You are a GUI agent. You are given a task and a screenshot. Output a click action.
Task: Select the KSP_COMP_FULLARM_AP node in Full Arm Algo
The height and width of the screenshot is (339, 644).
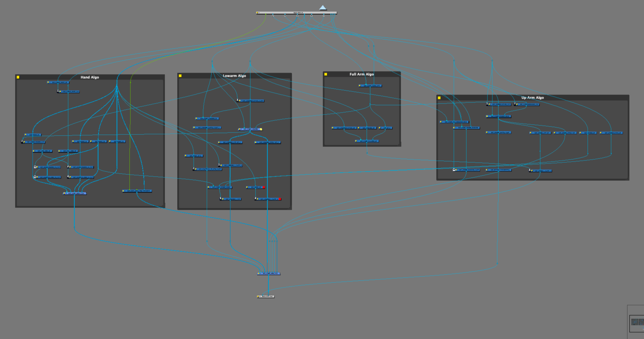[x=367, y=141]
